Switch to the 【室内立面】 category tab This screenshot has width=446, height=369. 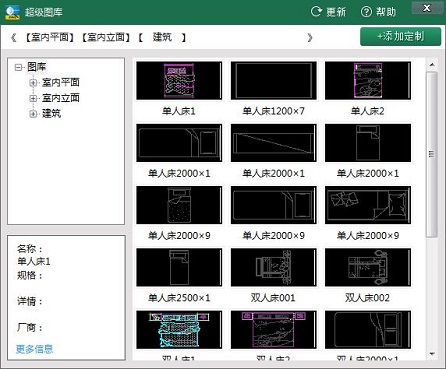point(106,37)
